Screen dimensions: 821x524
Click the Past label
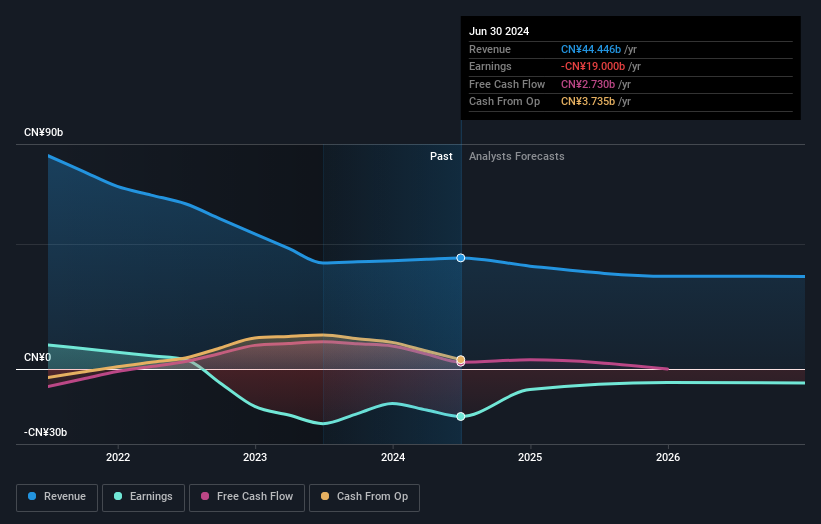(x=441, y=156)
